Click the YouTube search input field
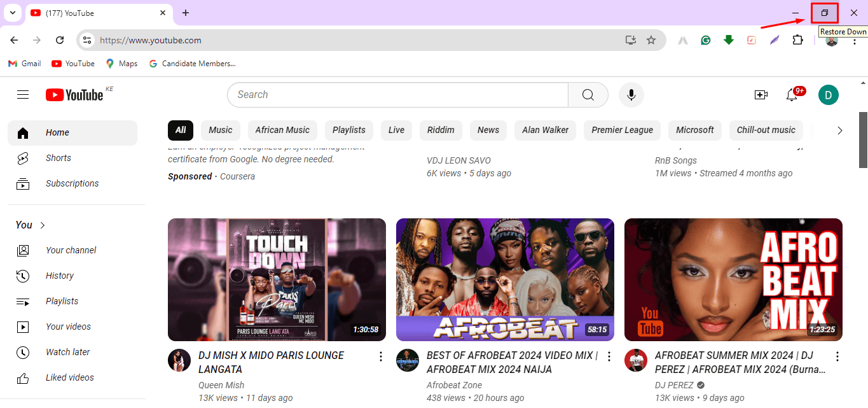 tap(397, 95)
